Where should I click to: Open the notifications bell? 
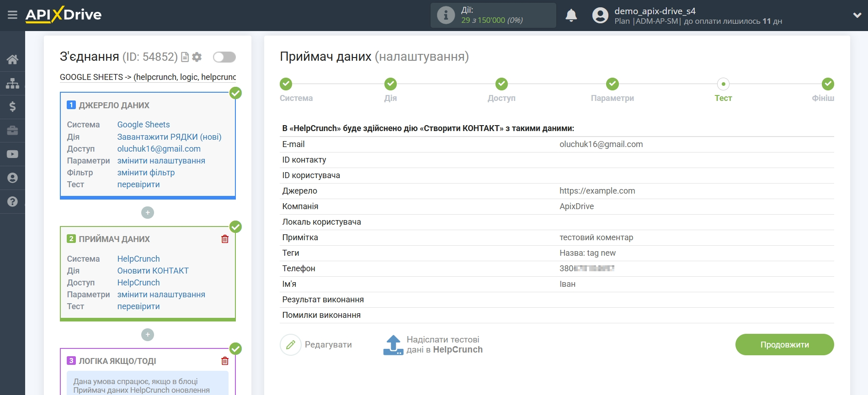tap(571, 15)
